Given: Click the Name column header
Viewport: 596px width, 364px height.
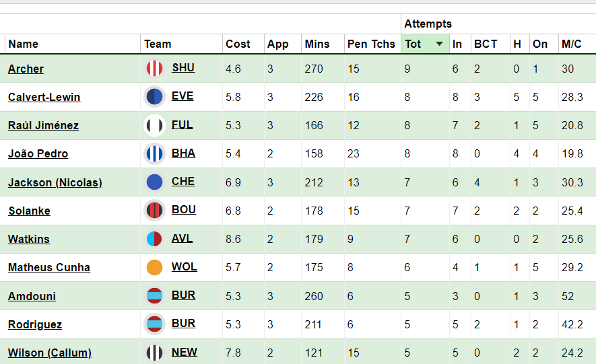Looking at the screenshot, I should pyautogui.click(x=23, y=44).
